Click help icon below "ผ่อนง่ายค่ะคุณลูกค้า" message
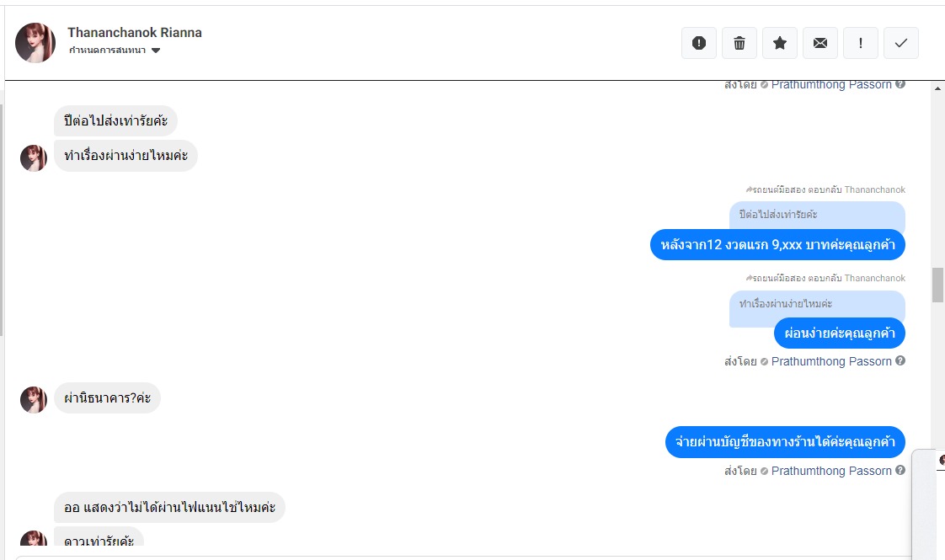The image size is (945, 560). [900, 361]
